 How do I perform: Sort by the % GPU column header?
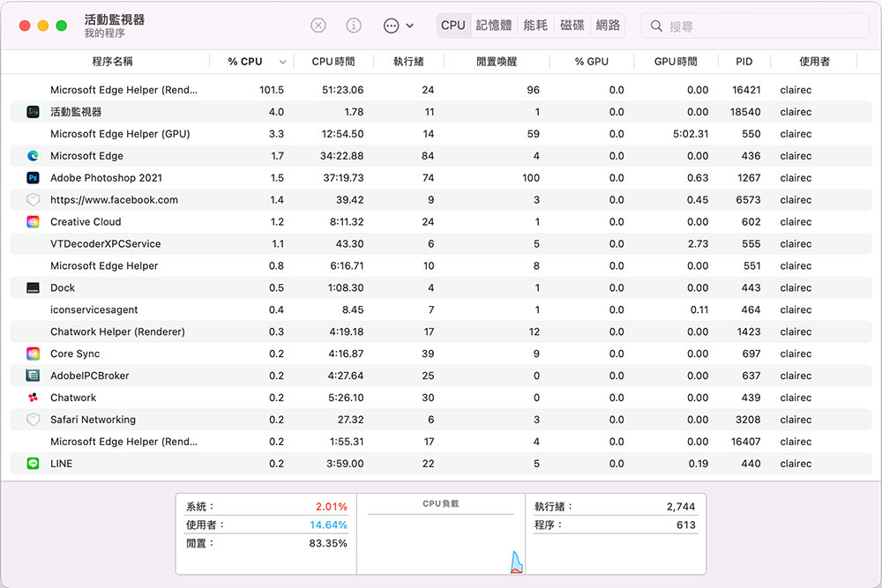click(592, 62)
